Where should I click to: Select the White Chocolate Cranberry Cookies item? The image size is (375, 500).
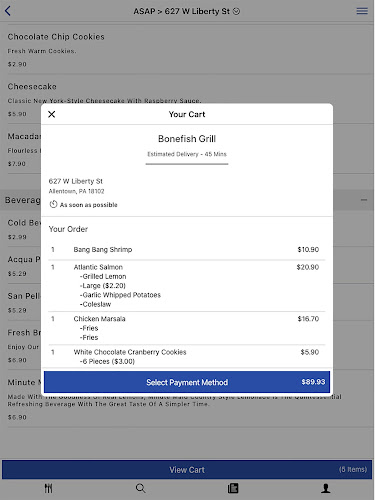point(187,357)
